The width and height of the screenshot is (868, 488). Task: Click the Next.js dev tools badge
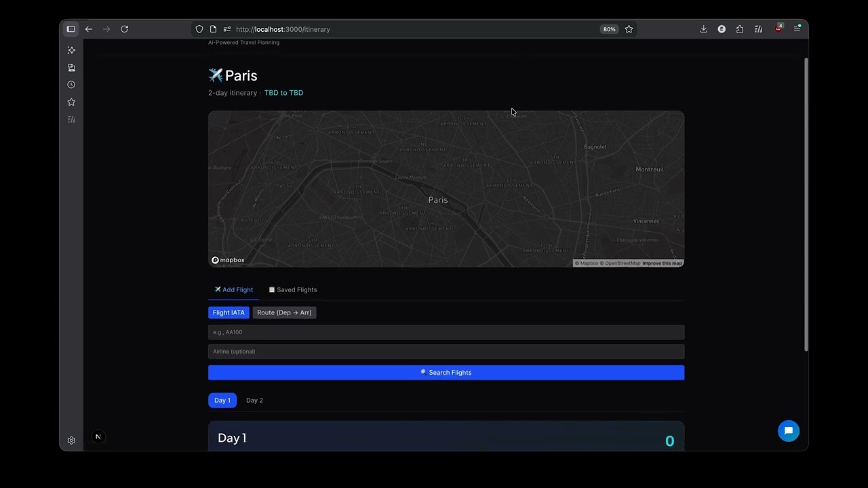[98, 437]
